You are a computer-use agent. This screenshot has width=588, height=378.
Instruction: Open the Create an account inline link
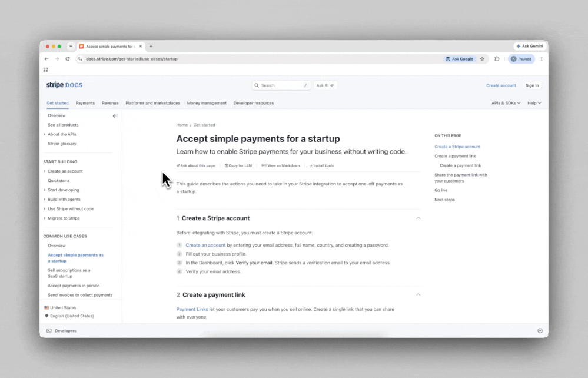(205, 245)
